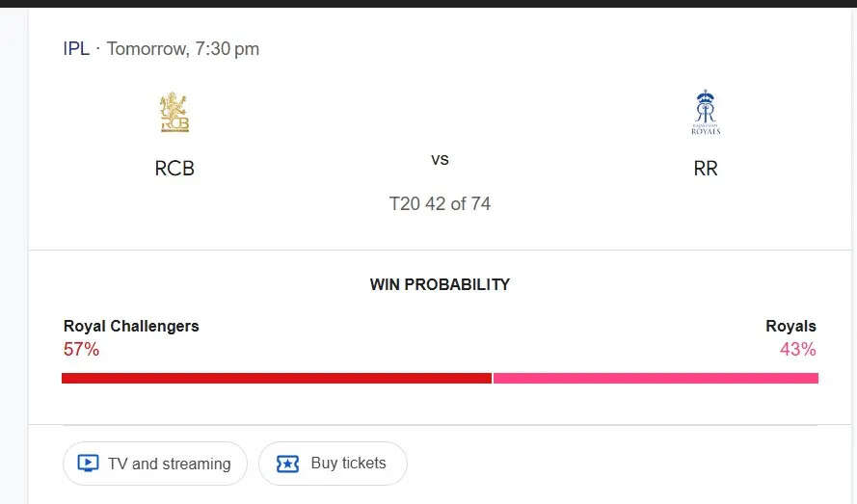Select the RR team name

706,169
